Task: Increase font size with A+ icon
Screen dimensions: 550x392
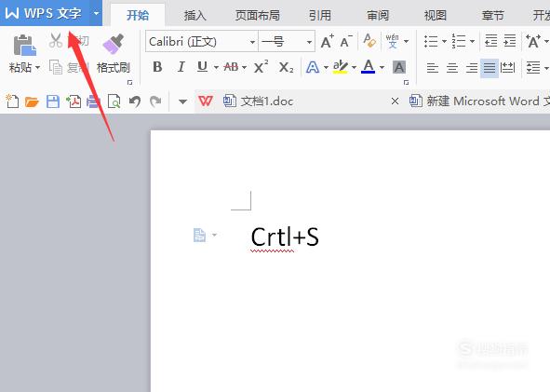Action: [x=328, y=41]
